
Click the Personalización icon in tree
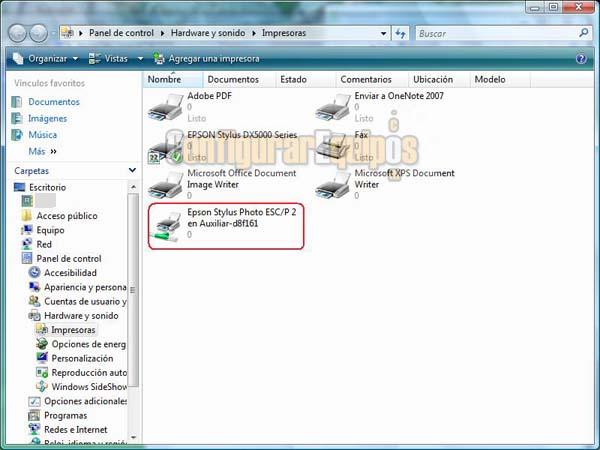tap(42, 358)
